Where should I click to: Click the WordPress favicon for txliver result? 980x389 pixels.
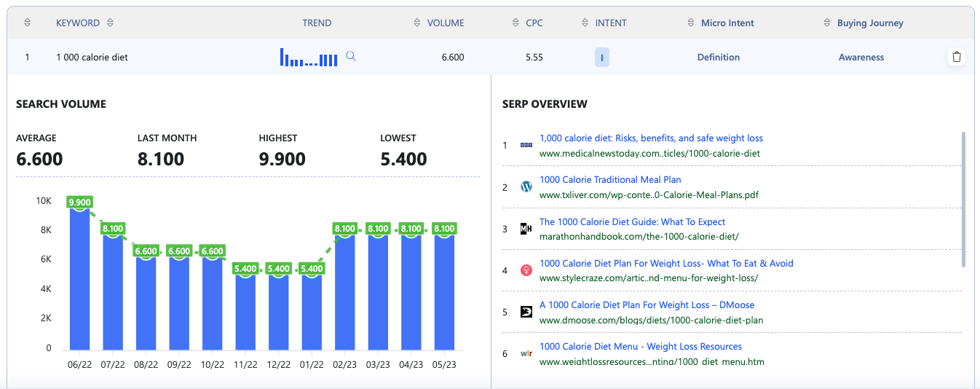(x=526, y=187)
